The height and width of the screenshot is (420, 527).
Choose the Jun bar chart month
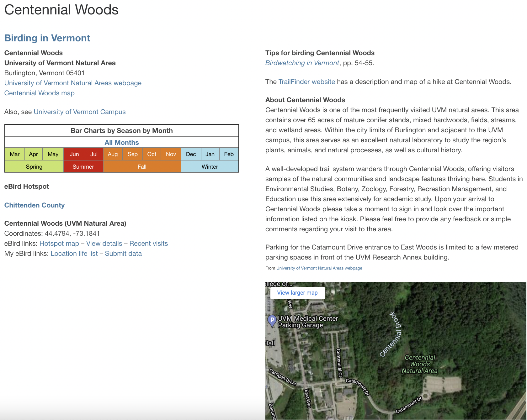(x=74, y=154)
